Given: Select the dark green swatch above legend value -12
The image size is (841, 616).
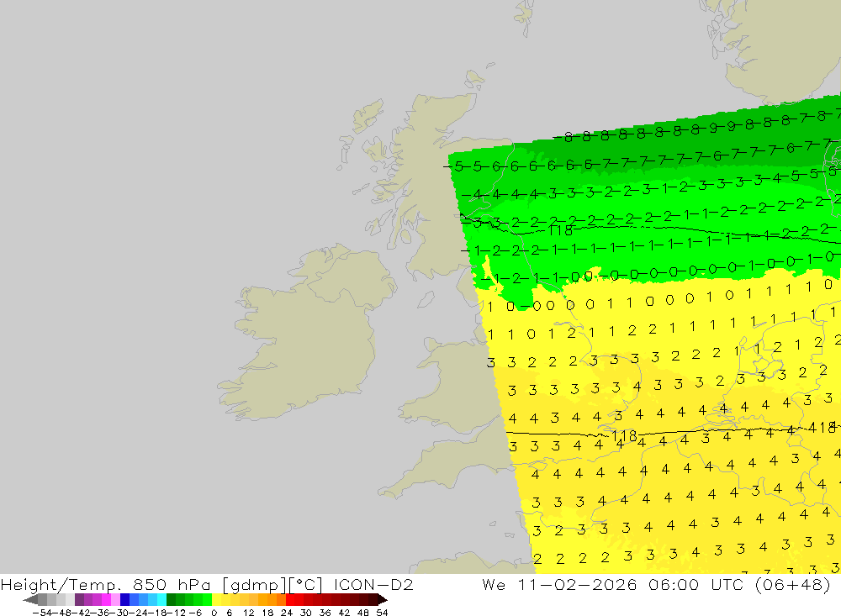Looking at the screenshot, I should tap(171, 600).
